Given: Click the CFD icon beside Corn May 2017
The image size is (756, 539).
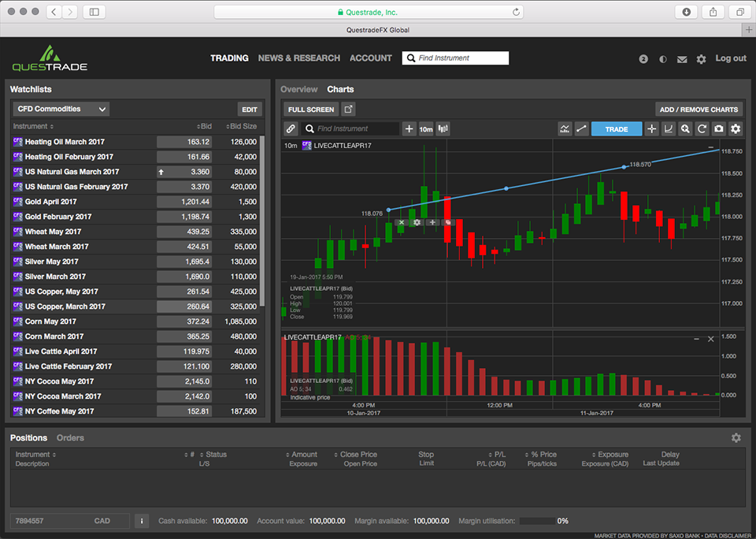Looking at the screenshot, I should [18, 321].
